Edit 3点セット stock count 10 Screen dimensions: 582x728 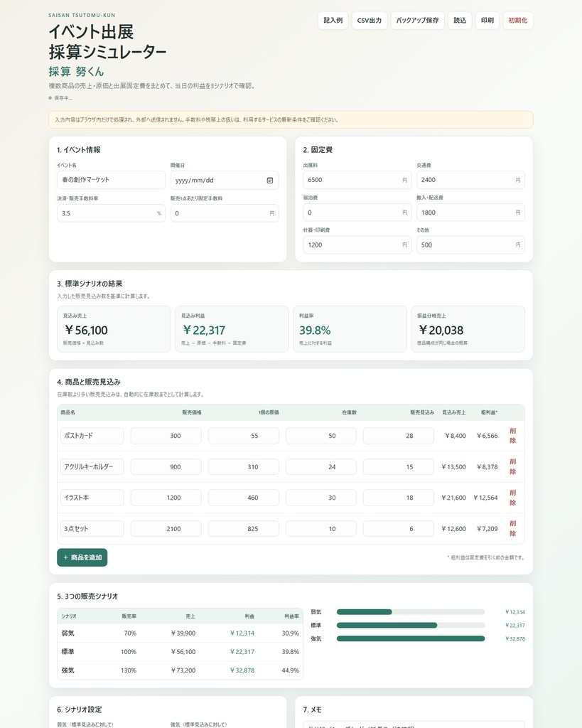[321, 528]
